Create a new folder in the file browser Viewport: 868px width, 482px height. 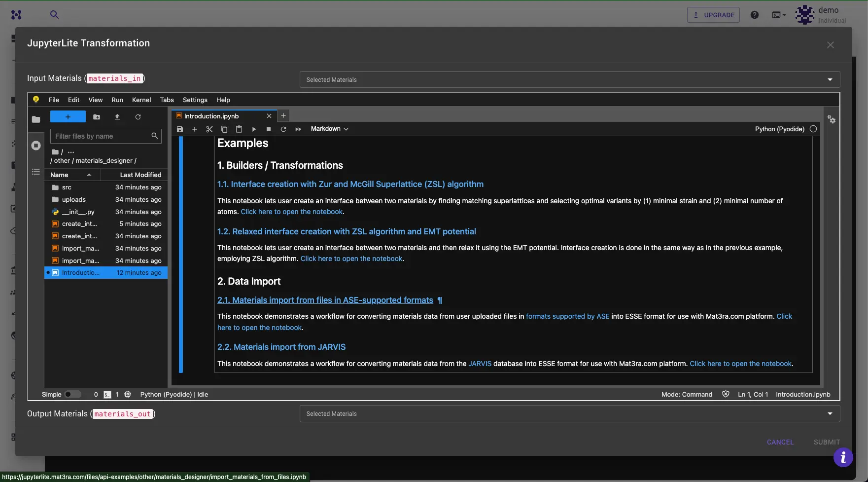97,117
